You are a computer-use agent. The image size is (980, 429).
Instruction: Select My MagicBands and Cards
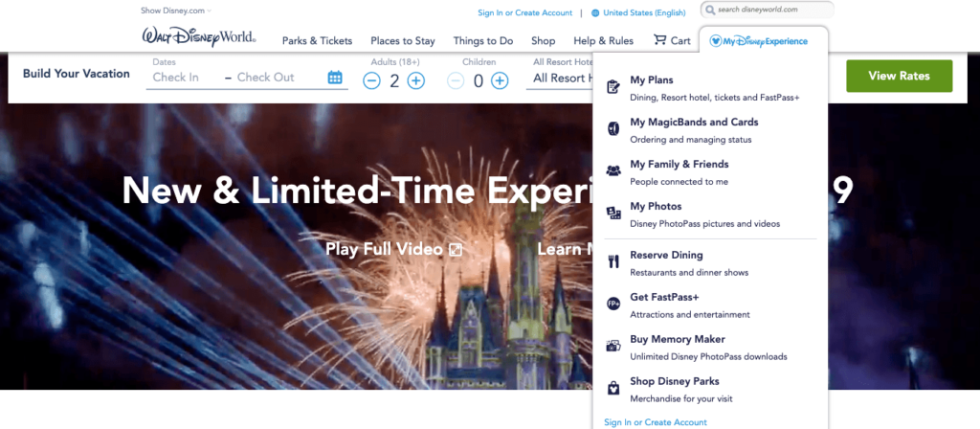[x=694, y=122]
